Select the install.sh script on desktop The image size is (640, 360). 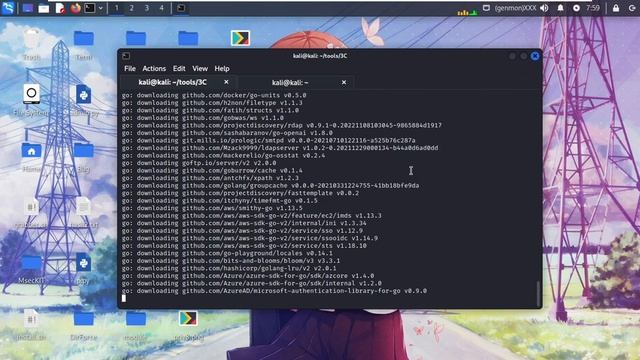tap(31, 325)
